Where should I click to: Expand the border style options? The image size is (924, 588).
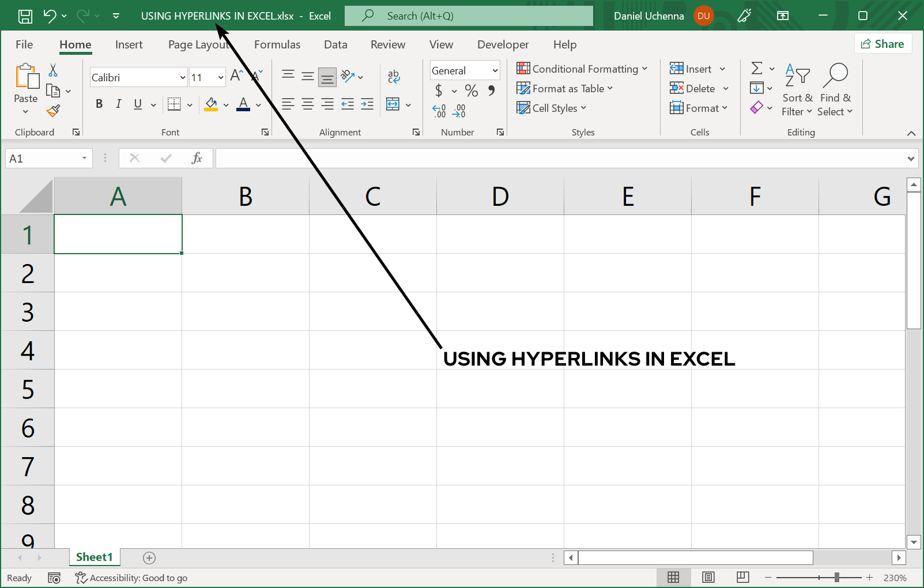coord(190,104)
